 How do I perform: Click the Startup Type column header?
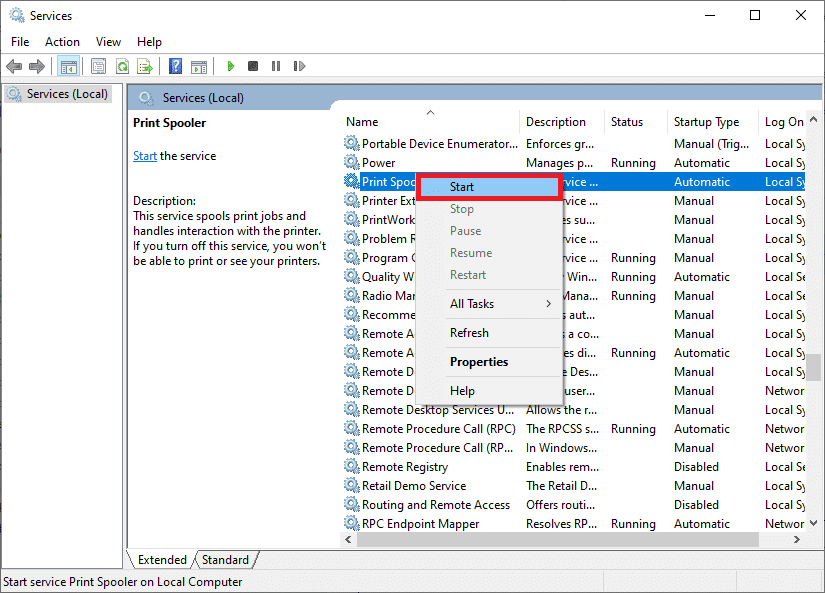tap(706, 121)
